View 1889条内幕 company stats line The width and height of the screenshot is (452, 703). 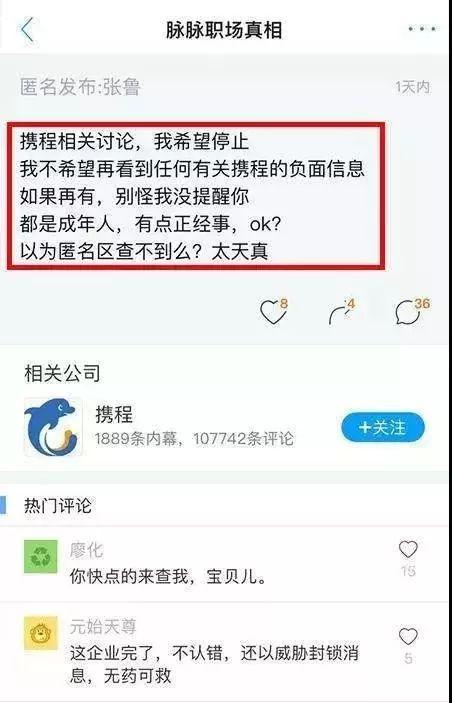194,438
